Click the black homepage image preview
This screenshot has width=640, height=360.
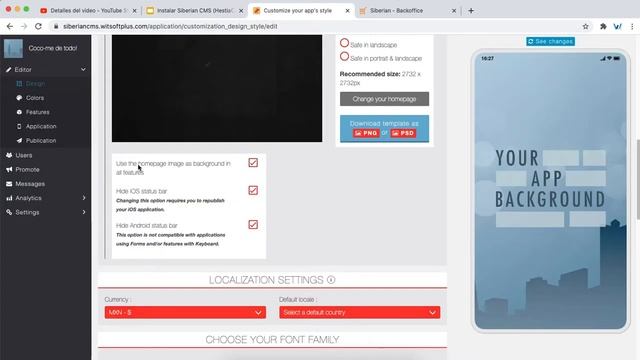(x=217, y=89)
